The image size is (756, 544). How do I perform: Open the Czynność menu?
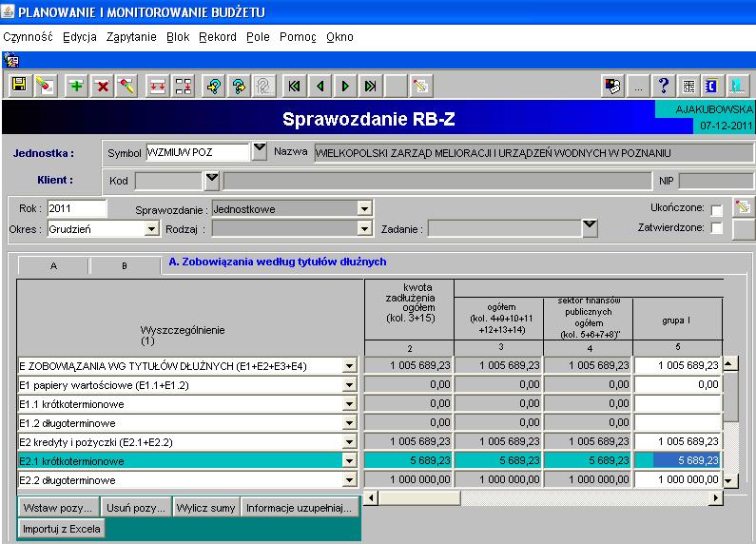pos(28,37)
